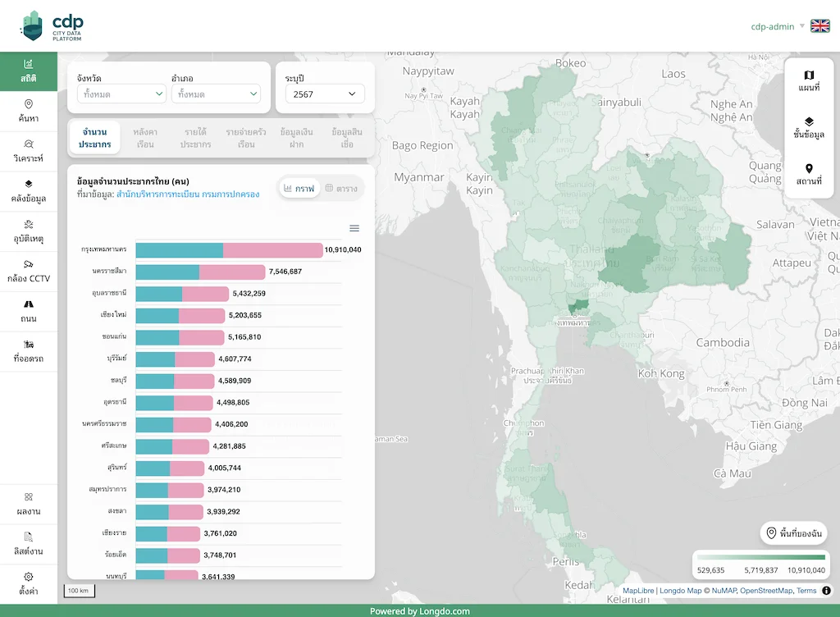Open the Longdo Map attribution link
This screenshot has height=617, width=840.
[680, 590]
